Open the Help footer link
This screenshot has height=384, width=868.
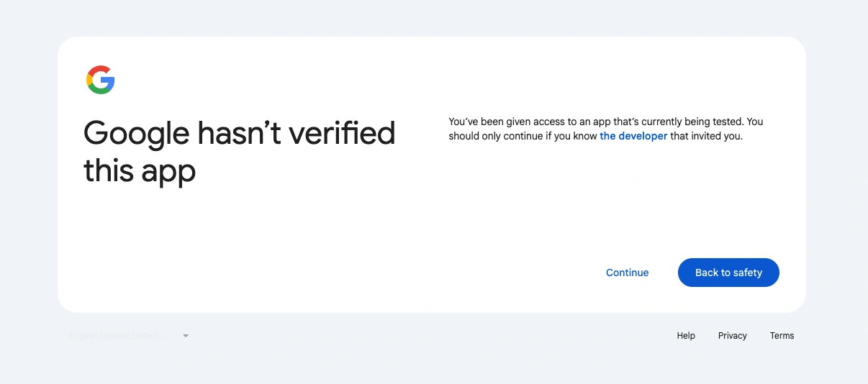click(686, 336)
